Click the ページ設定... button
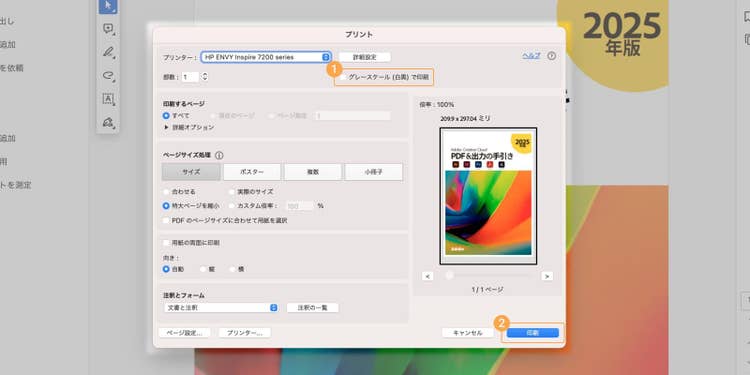750x375 pixels. coord(184,332)
